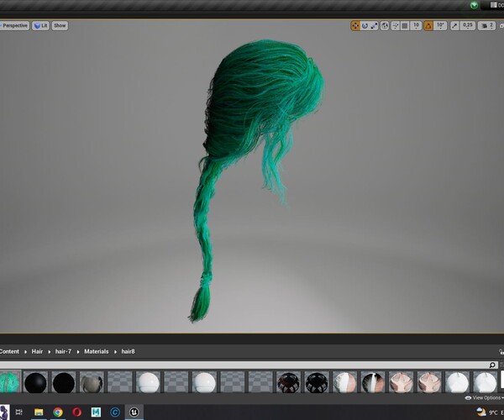
Task: Navigate to hair-7 folder in breadcrumb
Action: click(63, 352)
